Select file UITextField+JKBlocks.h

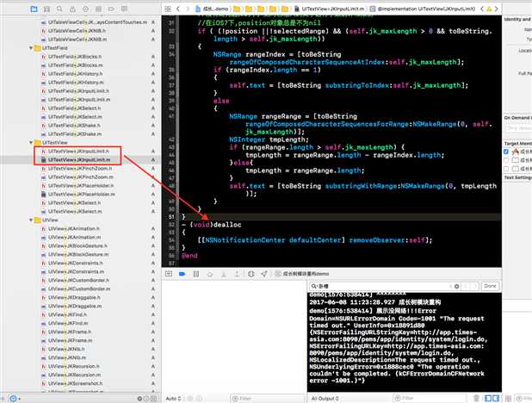[75, 56]
